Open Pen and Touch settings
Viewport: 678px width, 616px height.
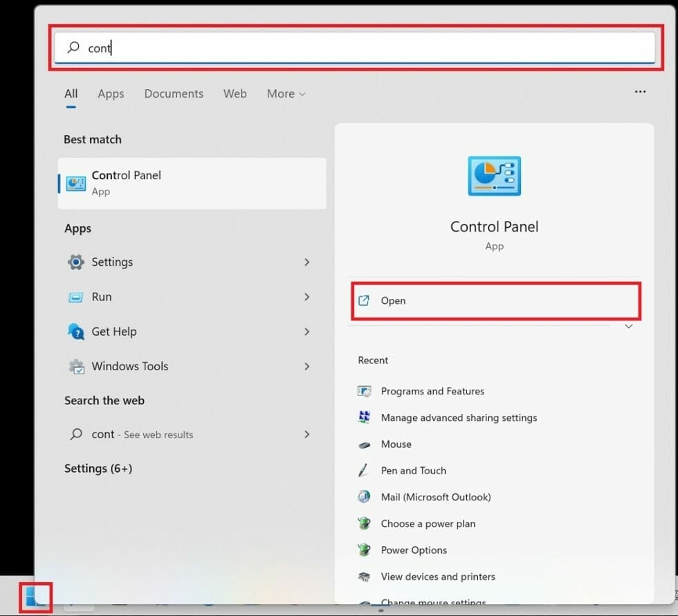413,471
